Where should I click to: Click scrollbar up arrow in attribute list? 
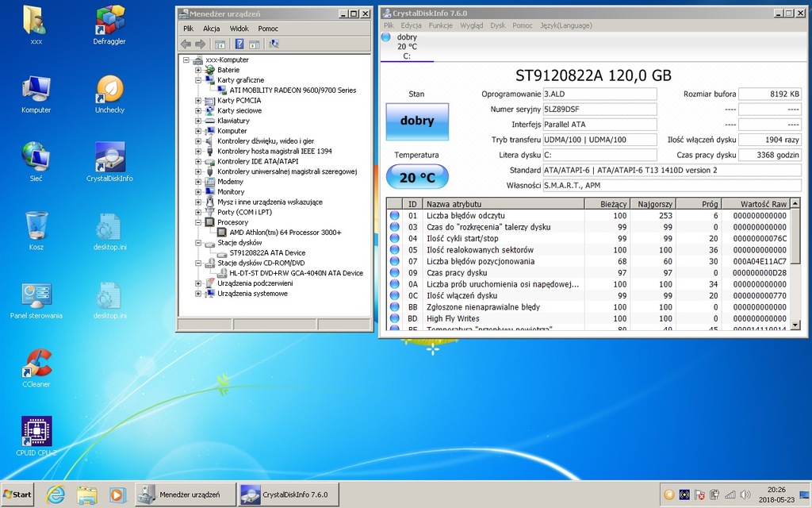(795, 203)
